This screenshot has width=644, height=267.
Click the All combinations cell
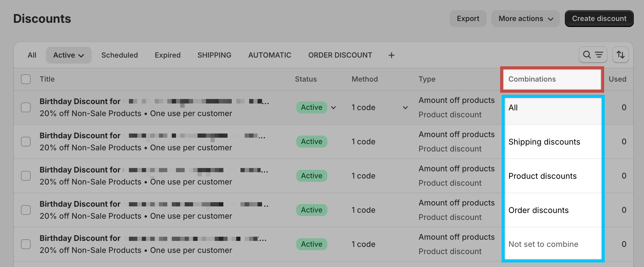[x=513, y=108]
